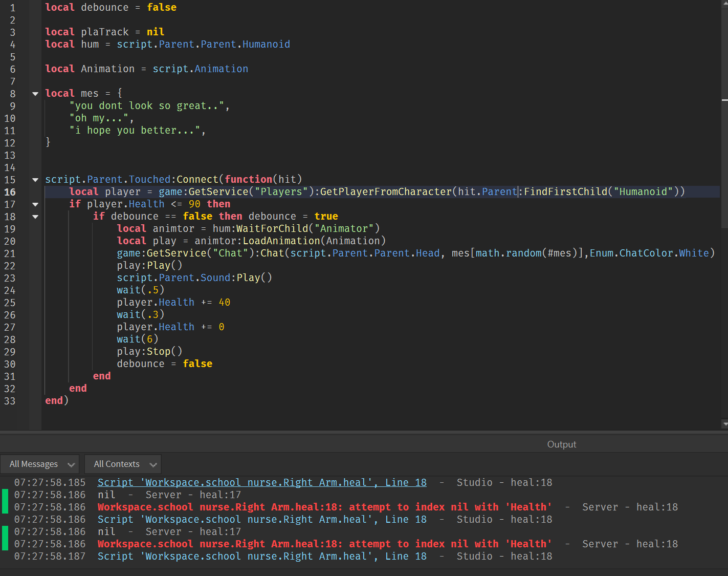728x576 pixels.
Task: Collapse the mes table fold arrow on line 8
Action: pyautogui.click(x=34, y=93)
